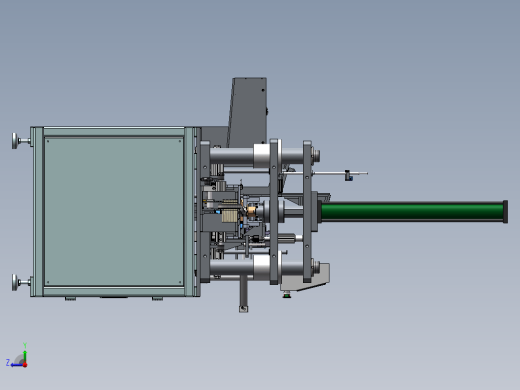520x390 pixels.
Task: Select the small green foot under bracket
Action: click(287, 295)
